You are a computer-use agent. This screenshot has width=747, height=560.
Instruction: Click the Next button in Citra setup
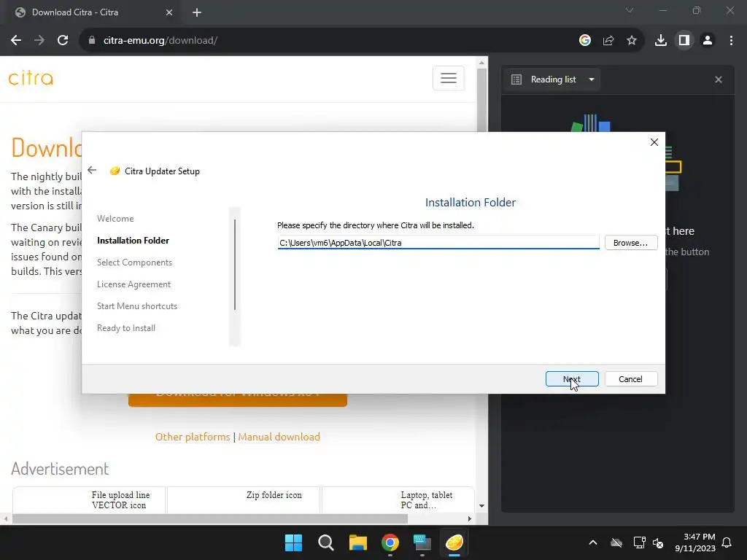click(572, 379)
